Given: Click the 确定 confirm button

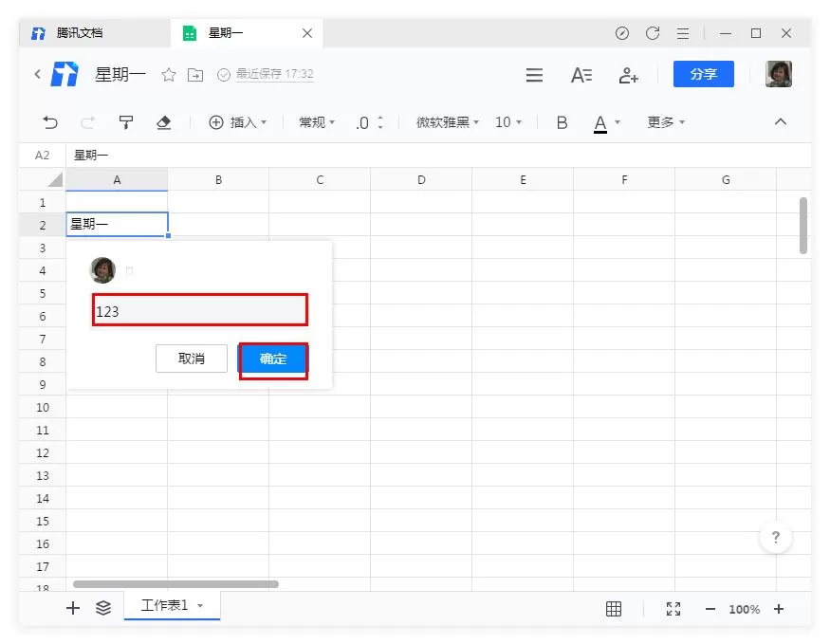Looking at the screenshot, I should pos(273,359).
